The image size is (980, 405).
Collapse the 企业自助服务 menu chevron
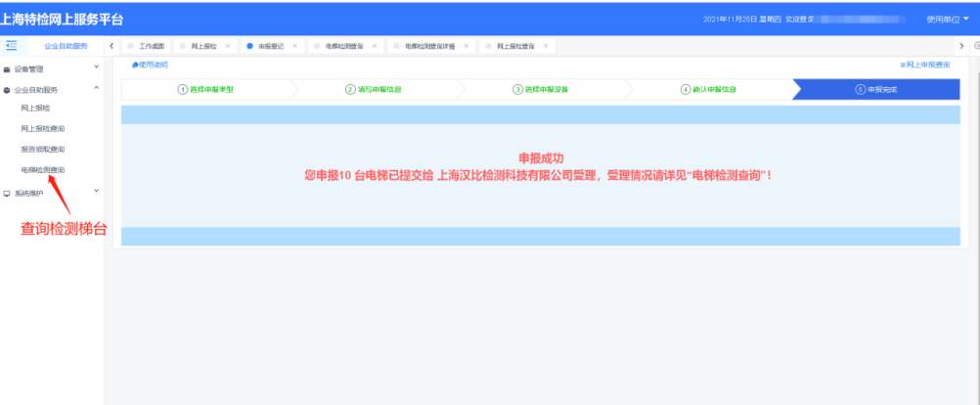point(96,87)
